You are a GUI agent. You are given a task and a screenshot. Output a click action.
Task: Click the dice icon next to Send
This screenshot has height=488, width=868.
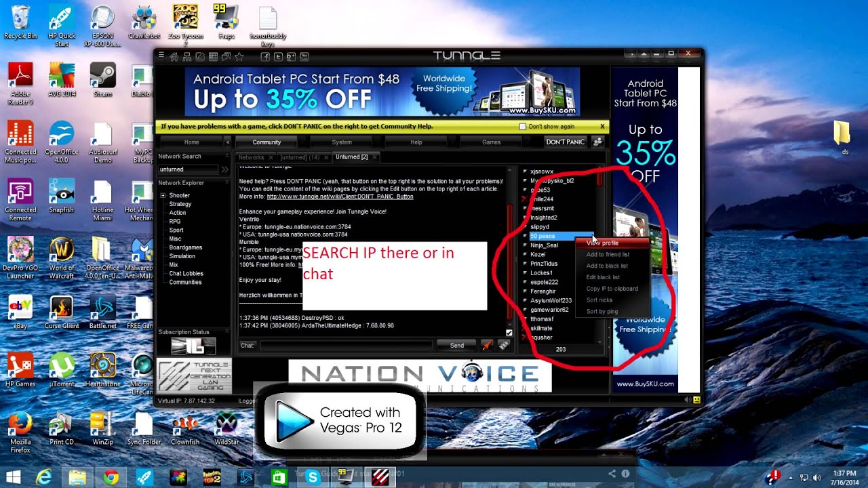click(x=504, y=345)
